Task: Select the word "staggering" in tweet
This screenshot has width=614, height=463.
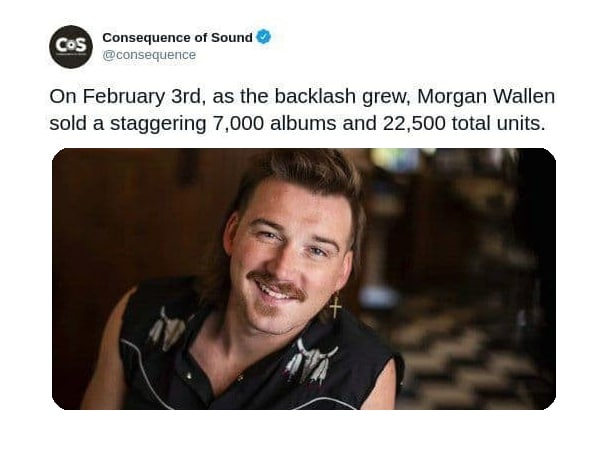Action: [x=158, y=124]
